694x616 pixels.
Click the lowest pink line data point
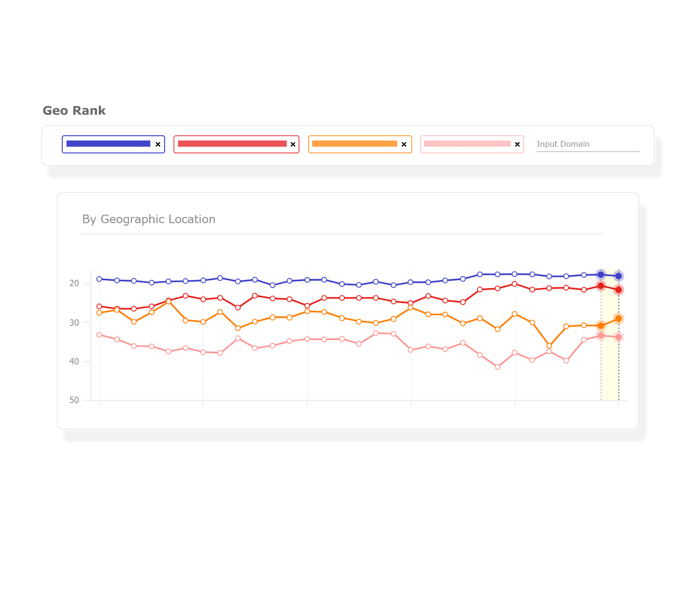[497, 367]
